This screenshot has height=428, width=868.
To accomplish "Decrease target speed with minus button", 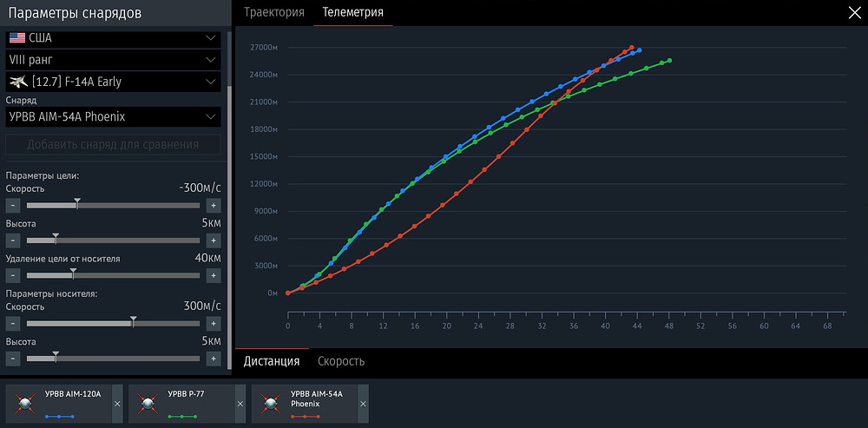I will click(13, 206).
